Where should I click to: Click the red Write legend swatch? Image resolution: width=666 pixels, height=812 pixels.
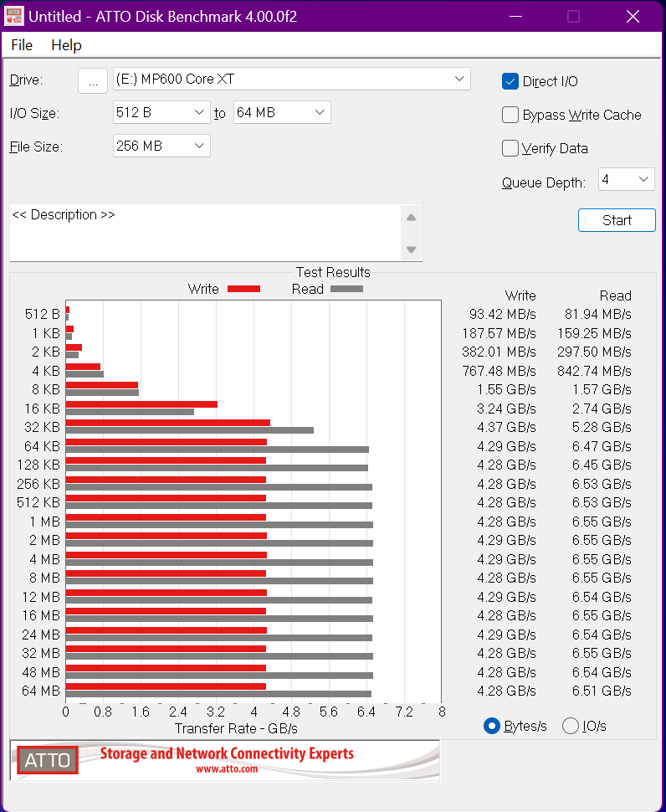pyautogui.click(x=243, y=289)
